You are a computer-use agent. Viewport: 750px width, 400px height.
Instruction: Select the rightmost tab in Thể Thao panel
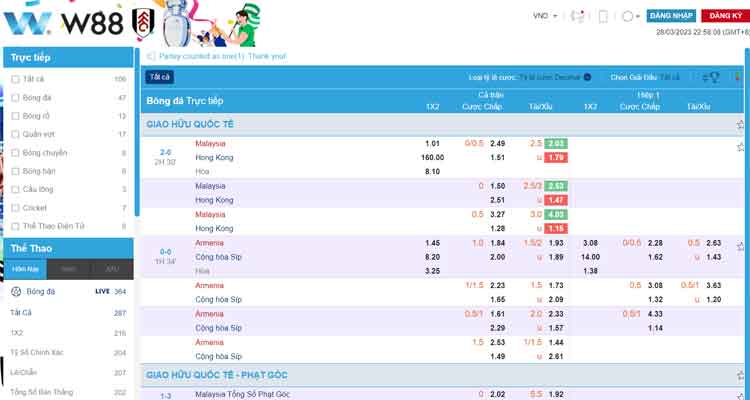tap(112, 269)
